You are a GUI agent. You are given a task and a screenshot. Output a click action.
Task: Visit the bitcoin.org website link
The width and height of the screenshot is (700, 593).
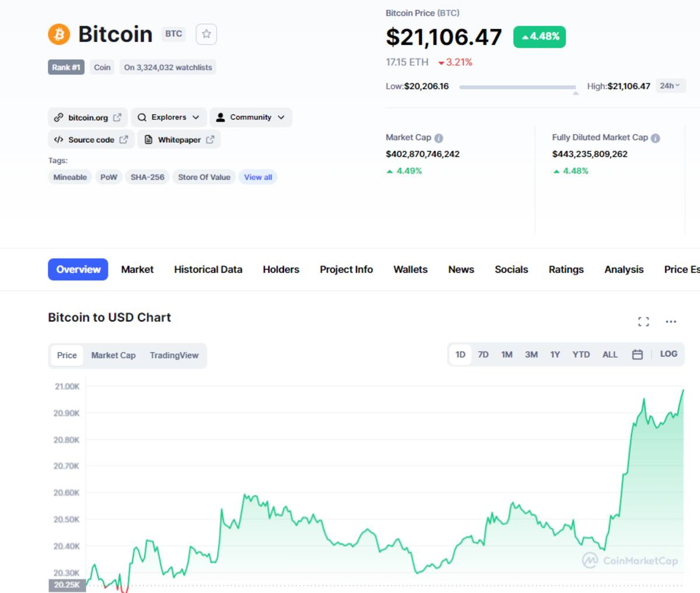coord(88,117)
